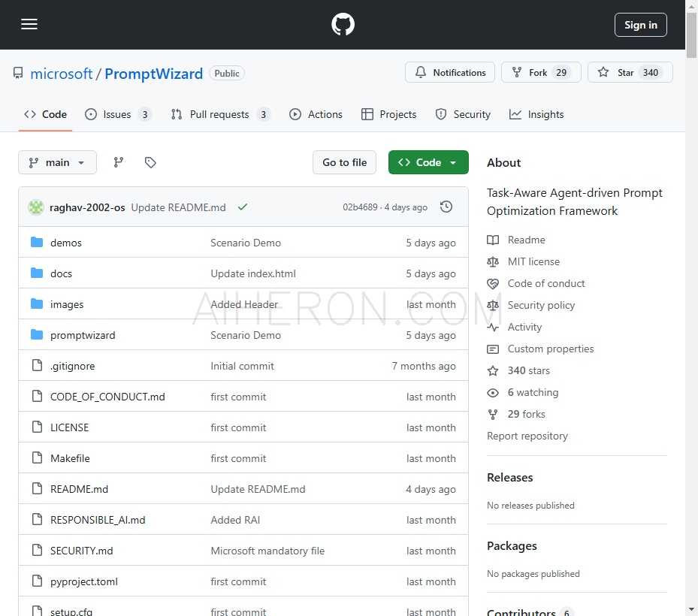
Task: Open Readme via the book icon
Action: coord(493,240)
